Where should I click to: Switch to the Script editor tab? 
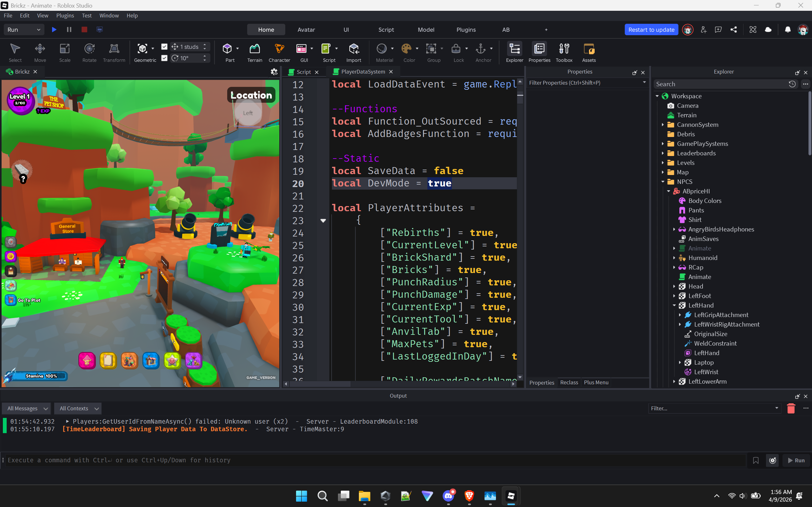click(304, 72)
